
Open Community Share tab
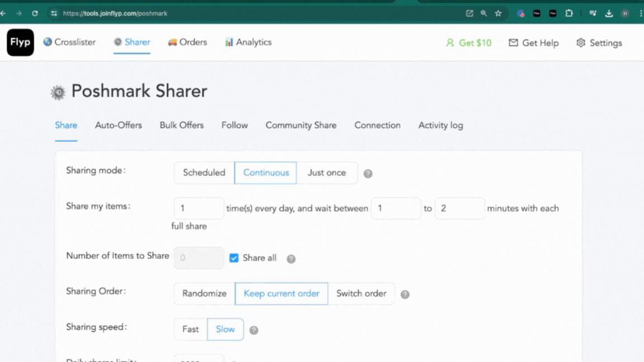(301, 126)
